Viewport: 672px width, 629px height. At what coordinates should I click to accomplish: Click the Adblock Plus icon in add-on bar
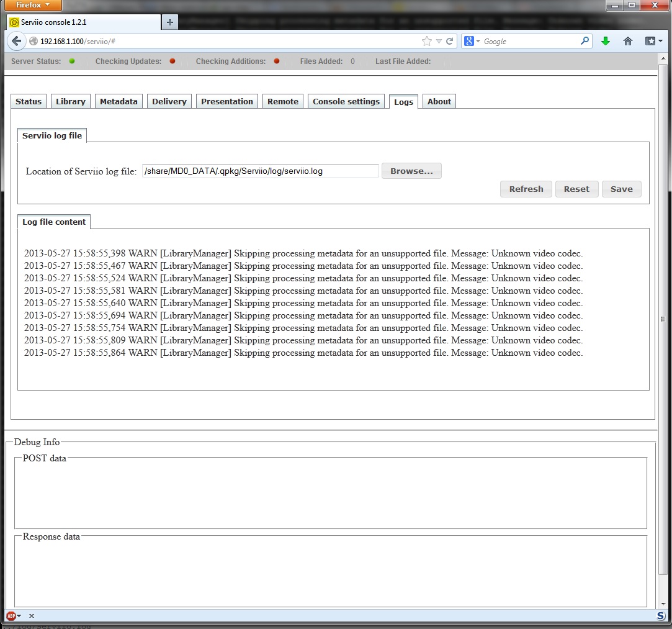(x=11, y=616)
